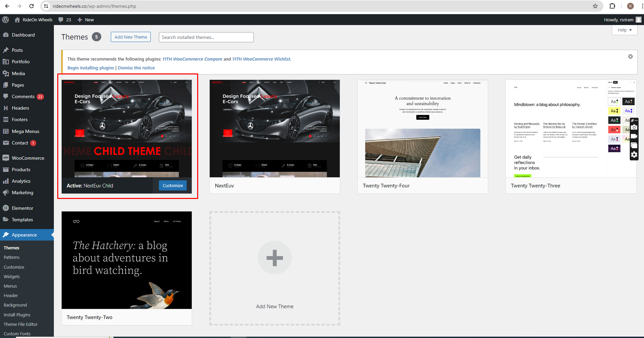The height and width of the screenshot is (338, 644).
Task: Click the Contact envelope icon
Action: (6, 143)
